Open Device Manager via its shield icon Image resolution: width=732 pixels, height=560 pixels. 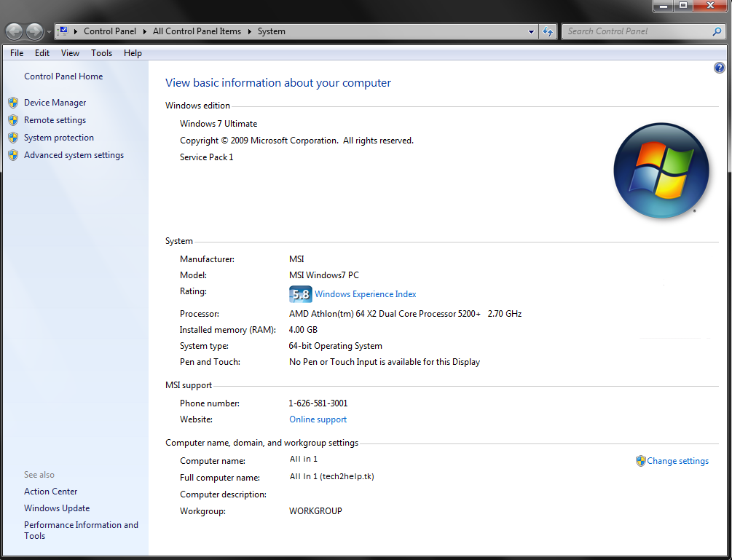pyautogui.click(x=13, y=102)
